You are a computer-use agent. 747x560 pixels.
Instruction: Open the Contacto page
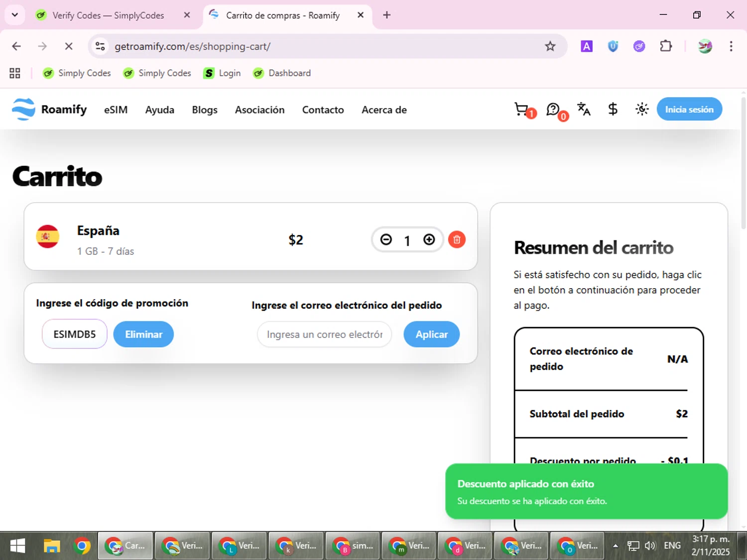[323, 110]
